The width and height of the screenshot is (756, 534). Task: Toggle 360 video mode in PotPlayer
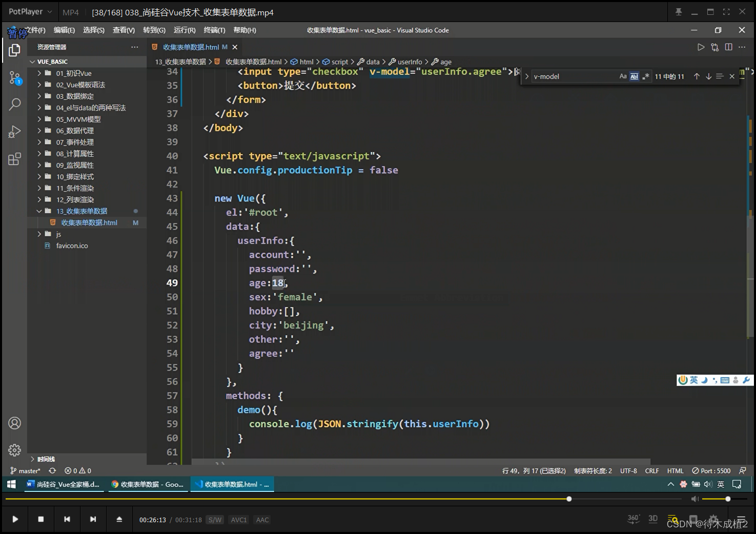(x=634, y=519)
